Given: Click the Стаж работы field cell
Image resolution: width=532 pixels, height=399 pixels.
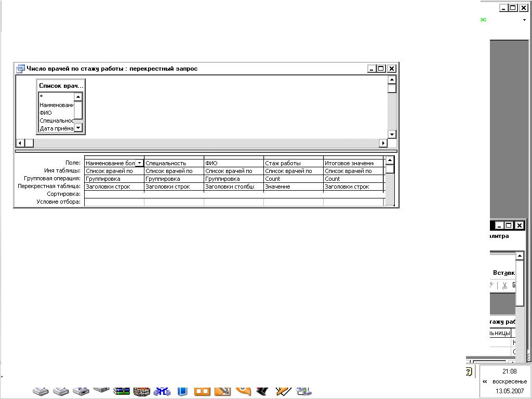Looking at the screenshot, I should click(x=293, y=163).
